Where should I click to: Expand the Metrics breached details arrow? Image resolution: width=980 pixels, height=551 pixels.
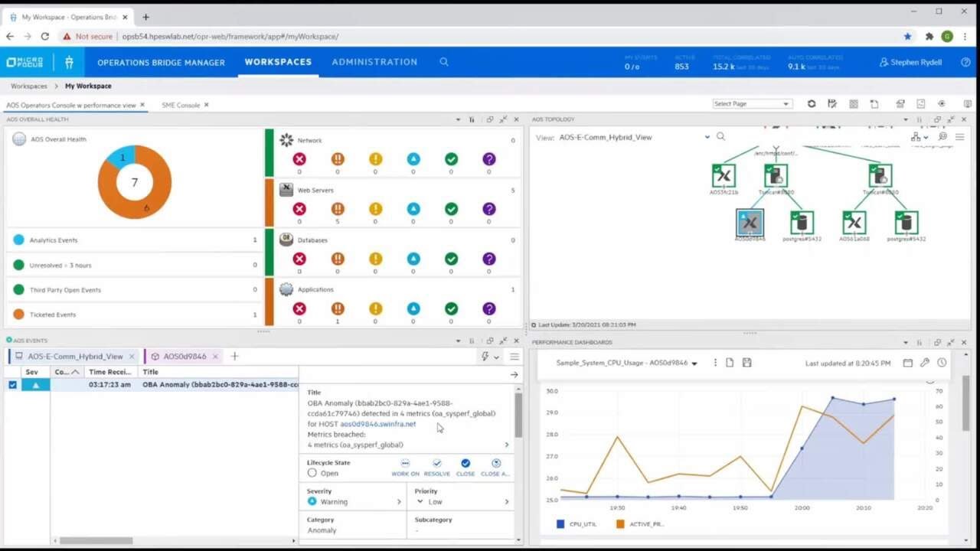point(506,445)
